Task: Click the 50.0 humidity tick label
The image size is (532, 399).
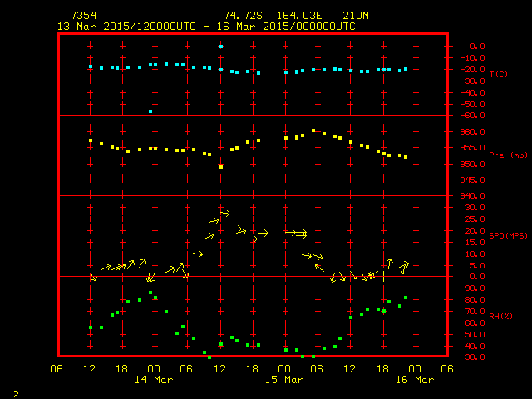Action: [x=475, y=335]
